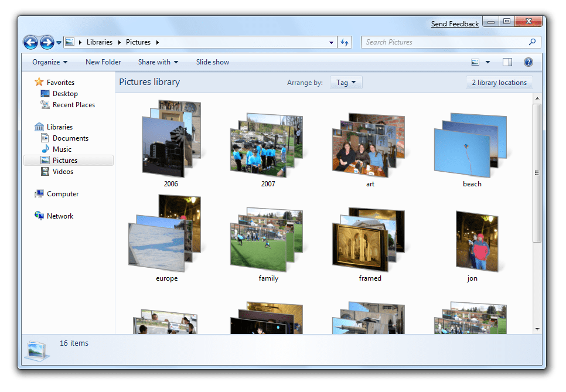Viewport: 566px width, 392px height.
Task: Click the Back navigation arrow
Action: click(x=30, y=42)
